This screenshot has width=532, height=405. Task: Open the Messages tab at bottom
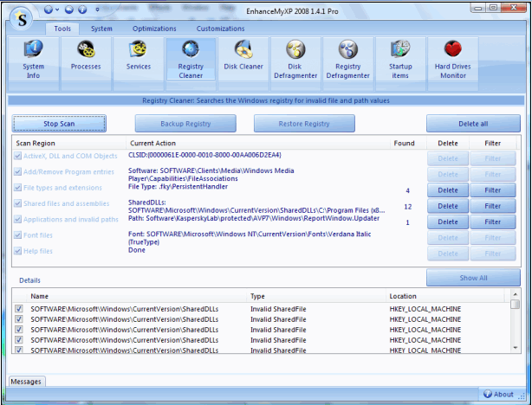click(26, 382)
